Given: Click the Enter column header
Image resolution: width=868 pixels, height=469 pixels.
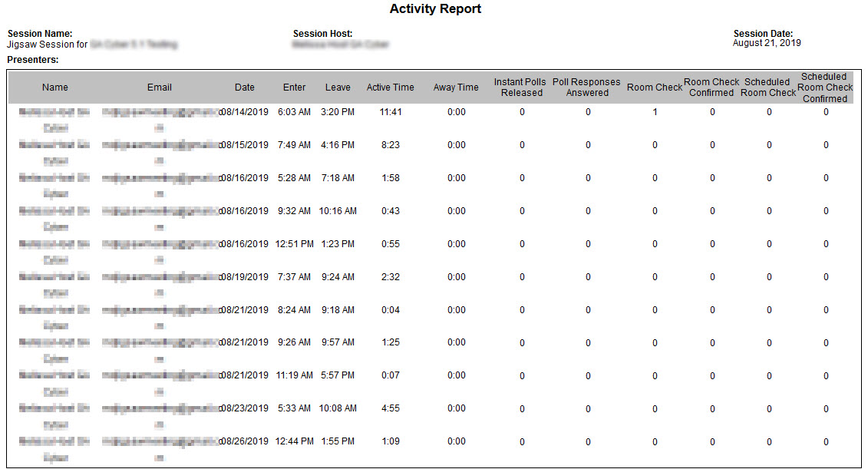Looking at the screenshot, I should (294, 88).
